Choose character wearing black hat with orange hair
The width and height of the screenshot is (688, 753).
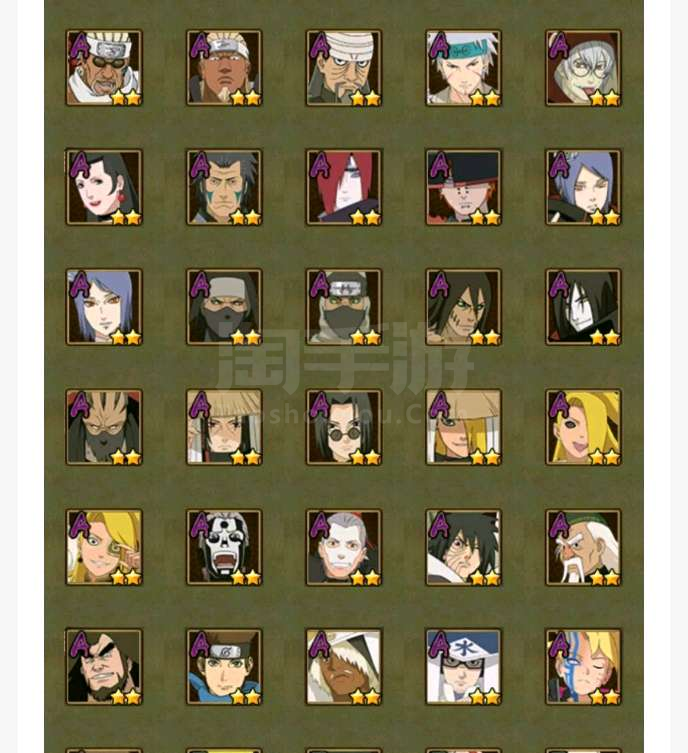[463, 187]
